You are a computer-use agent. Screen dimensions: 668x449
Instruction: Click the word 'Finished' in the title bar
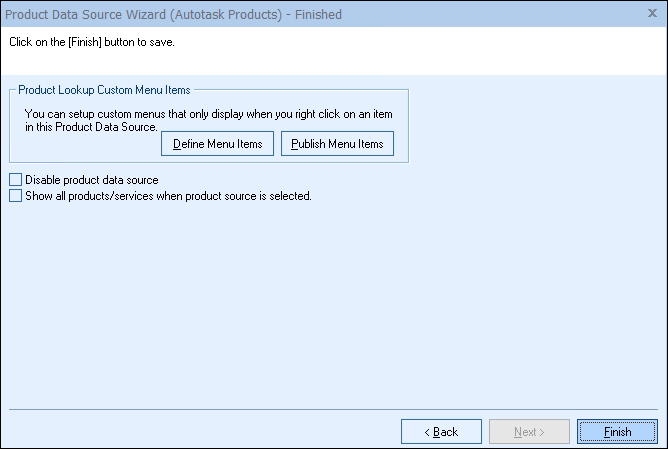click(313, 14)
